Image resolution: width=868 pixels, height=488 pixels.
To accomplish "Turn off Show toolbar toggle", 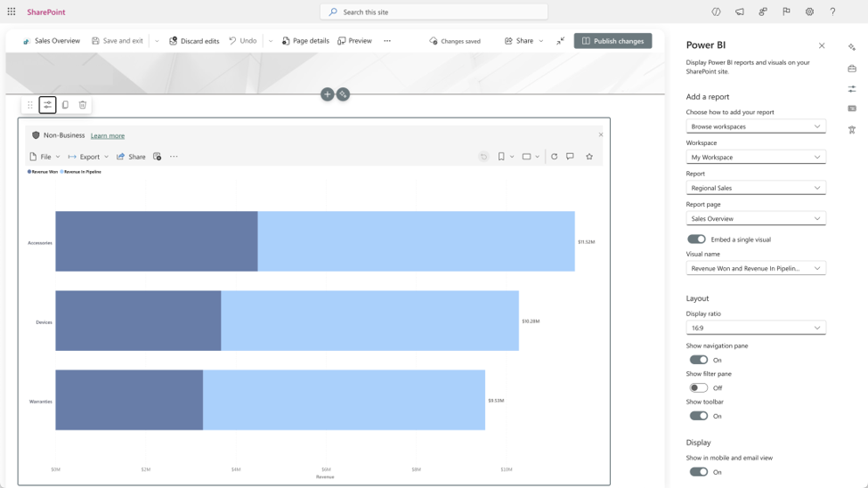I will [x=699, y=416].
